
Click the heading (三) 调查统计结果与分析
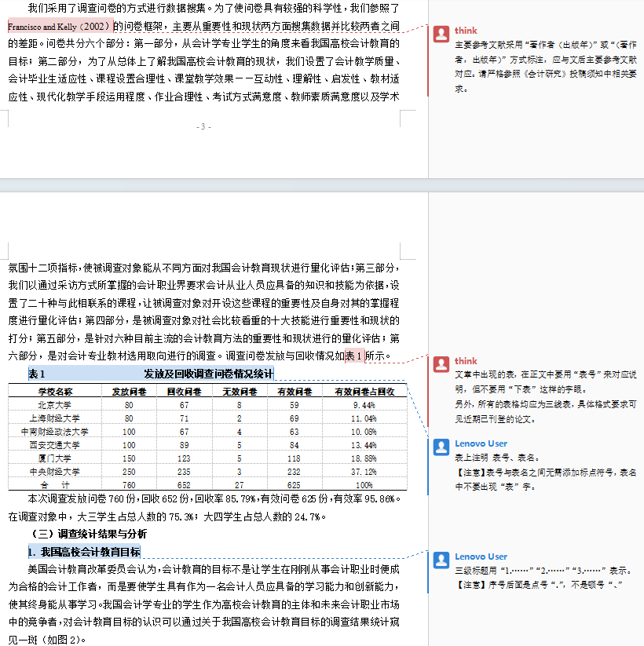(89, 534)
